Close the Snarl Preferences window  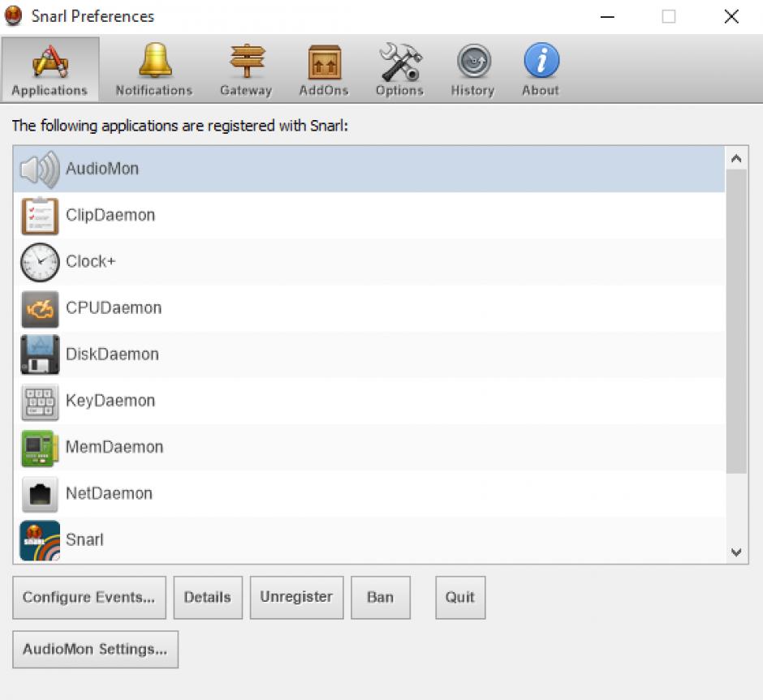pos(731,16)
